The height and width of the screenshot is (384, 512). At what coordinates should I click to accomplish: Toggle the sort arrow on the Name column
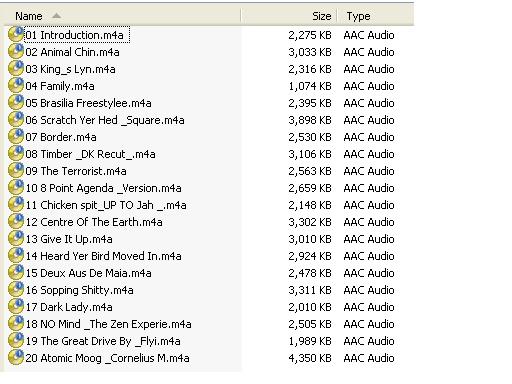(57, 15)
